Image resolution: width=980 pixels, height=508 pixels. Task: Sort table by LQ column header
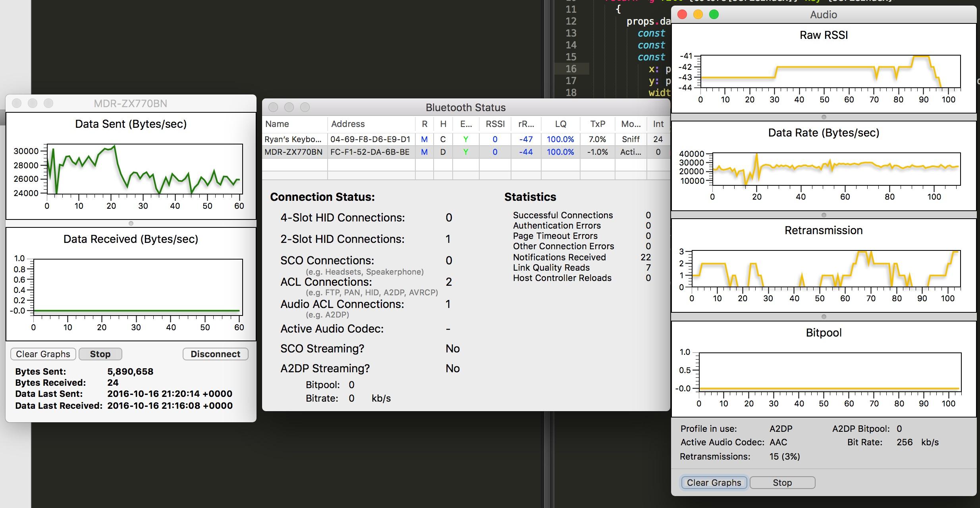(x=561, y=124)
